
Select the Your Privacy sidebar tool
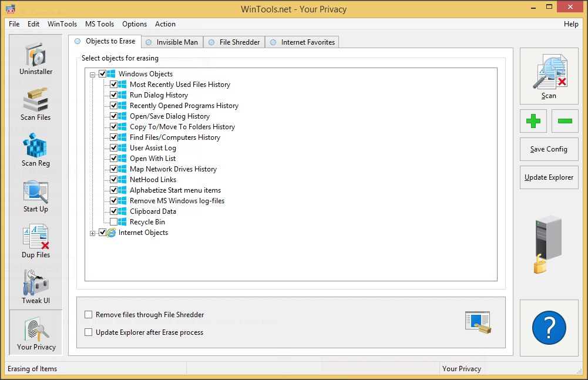pos(36,332)
